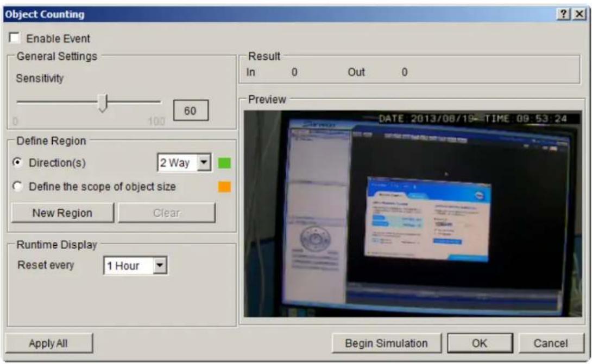Viewport: 592px width, 364px height.
Task: Click the Reset every label
Action: 46,265
